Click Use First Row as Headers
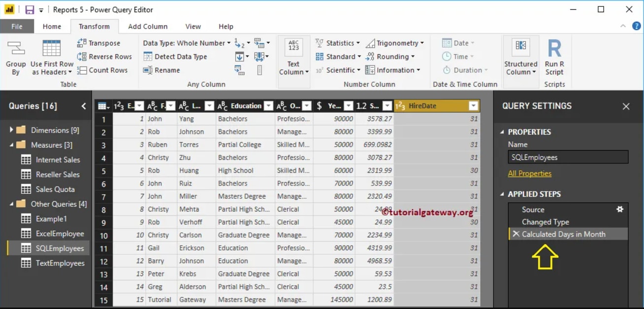This screenshot has width=644, height=309. 51,57
